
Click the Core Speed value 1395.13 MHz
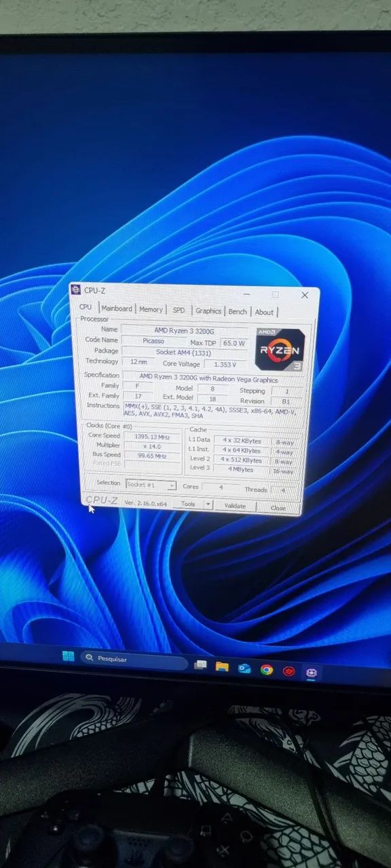[x=152, y=437]
